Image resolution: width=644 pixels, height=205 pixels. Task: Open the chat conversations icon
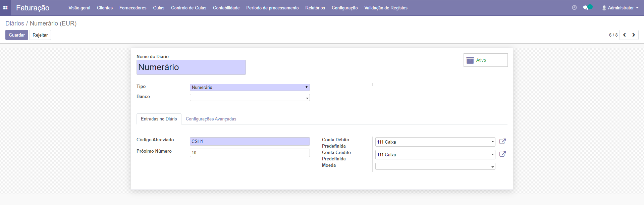(x=586, y=8)
